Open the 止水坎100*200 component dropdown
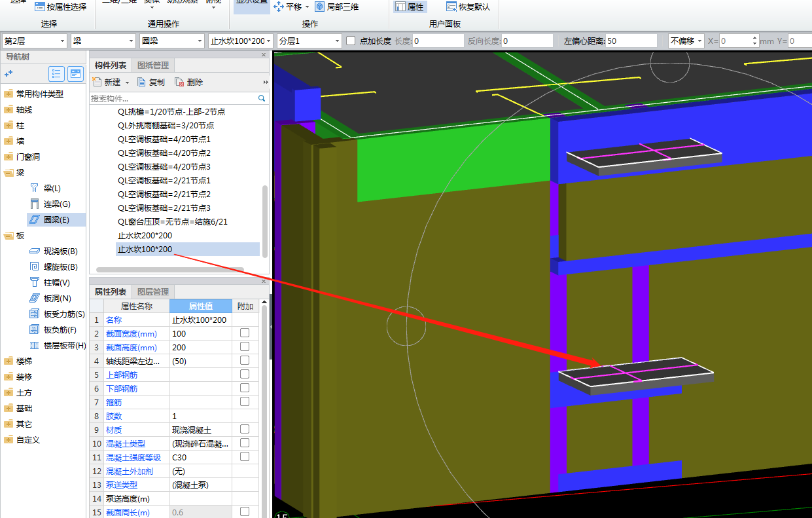Viewport: 812px width, 518px height. [241, 41]
